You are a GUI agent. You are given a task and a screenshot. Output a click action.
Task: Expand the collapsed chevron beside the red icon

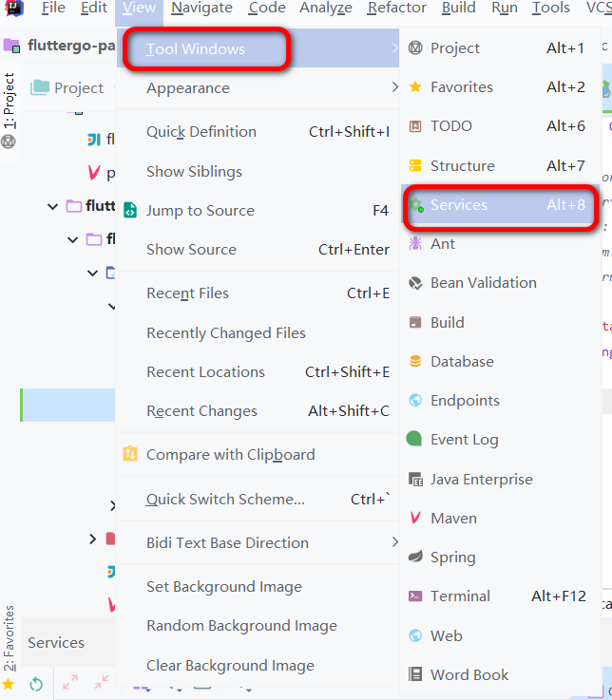(x=92, y=539)
